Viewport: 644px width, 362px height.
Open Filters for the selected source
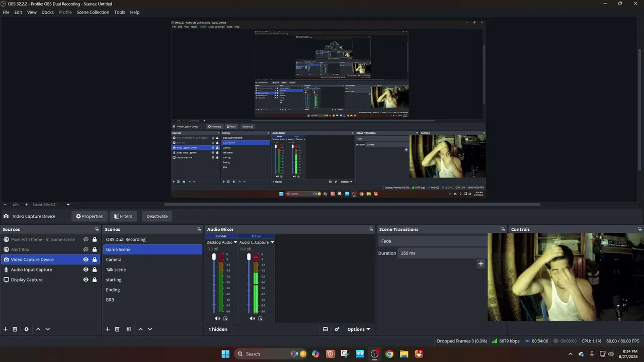123,216
